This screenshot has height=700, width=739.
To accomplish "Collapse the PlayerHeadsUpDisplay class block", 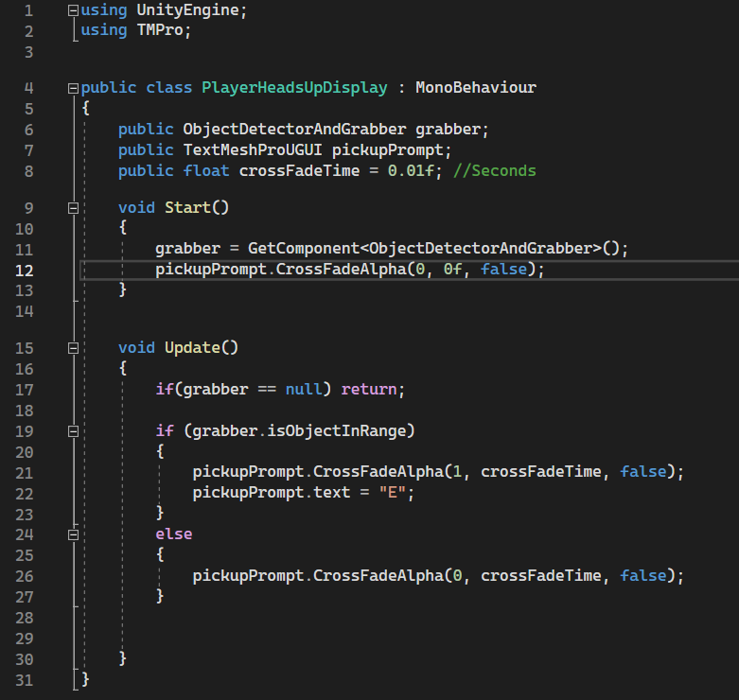I will [x=73, y=88].
